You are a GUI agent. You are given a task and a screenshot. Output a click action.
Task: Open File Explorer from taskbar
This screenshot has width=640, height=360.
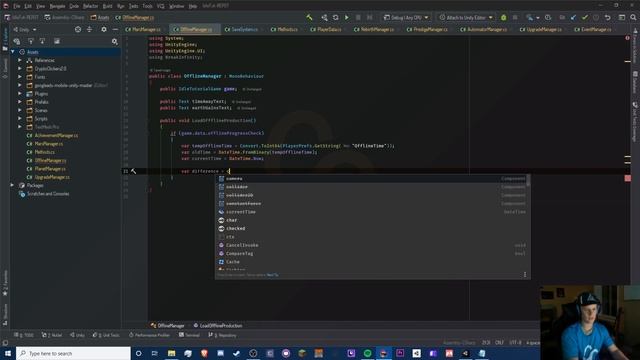click(x=171, y=353)
